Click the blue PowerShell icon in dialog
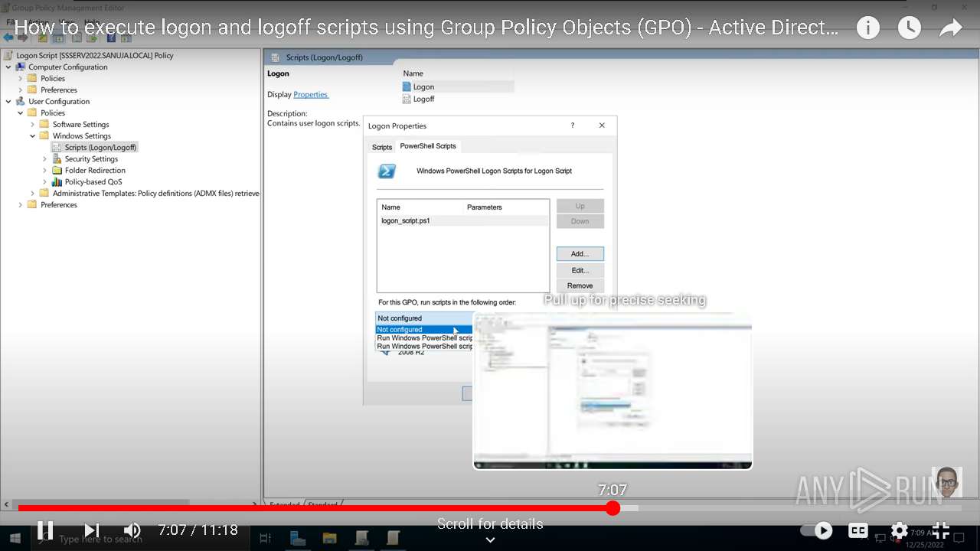980x551 pixels. point(387,171)
